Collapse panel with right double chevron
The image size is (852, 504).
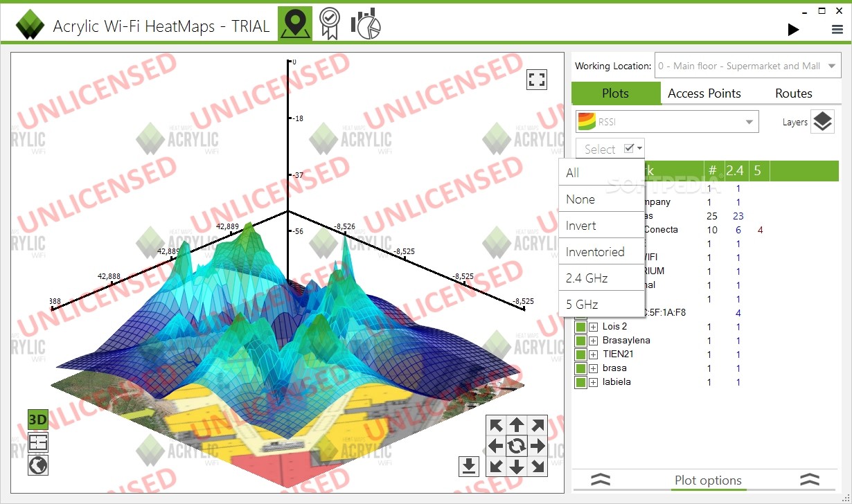(810, 480)
